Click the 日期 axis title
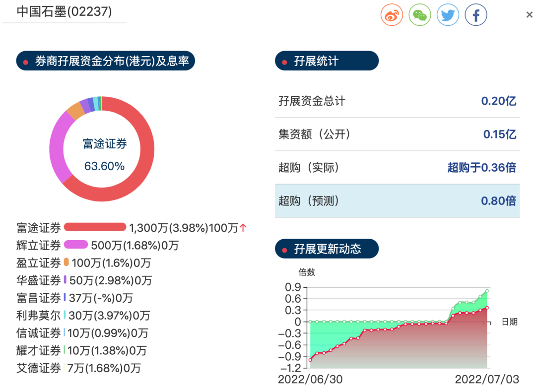Viewport: 536px width, 392px height. (509, 322)
